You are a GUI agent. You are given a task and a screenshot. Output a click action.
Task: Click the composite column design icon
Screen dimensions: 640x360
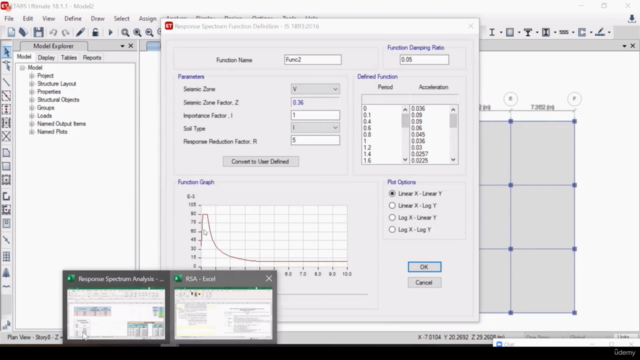point(546,32)
